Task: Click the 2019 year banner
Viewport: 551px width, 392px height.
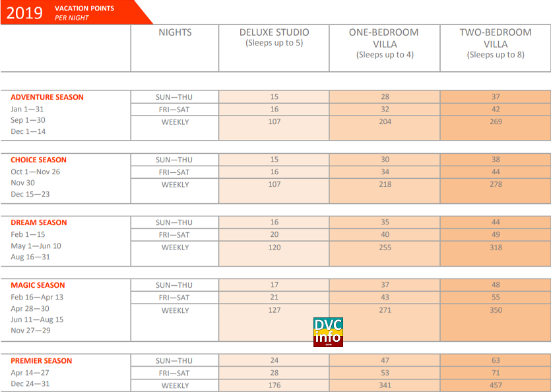Action: click(x=26, y=12)
